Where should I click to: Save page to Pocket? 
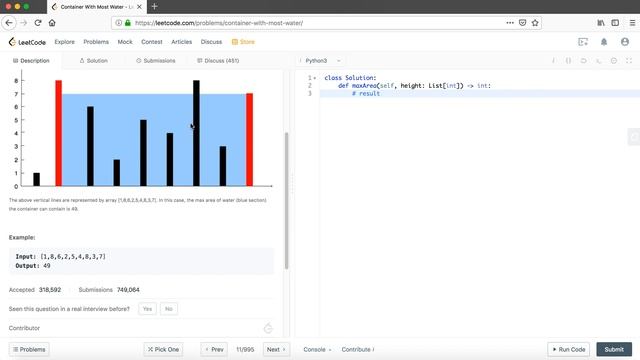(522, 23)
